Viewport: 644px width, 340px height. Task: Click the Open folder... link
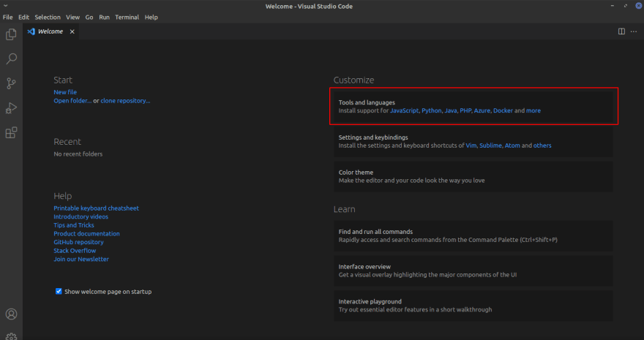point(72,101)
